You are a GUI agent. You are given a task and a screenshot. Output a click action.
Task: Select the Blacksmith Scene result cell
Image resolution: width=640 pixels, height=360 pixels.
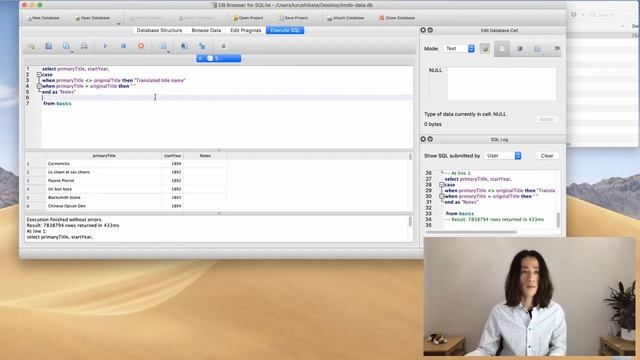tap(104, 198)
